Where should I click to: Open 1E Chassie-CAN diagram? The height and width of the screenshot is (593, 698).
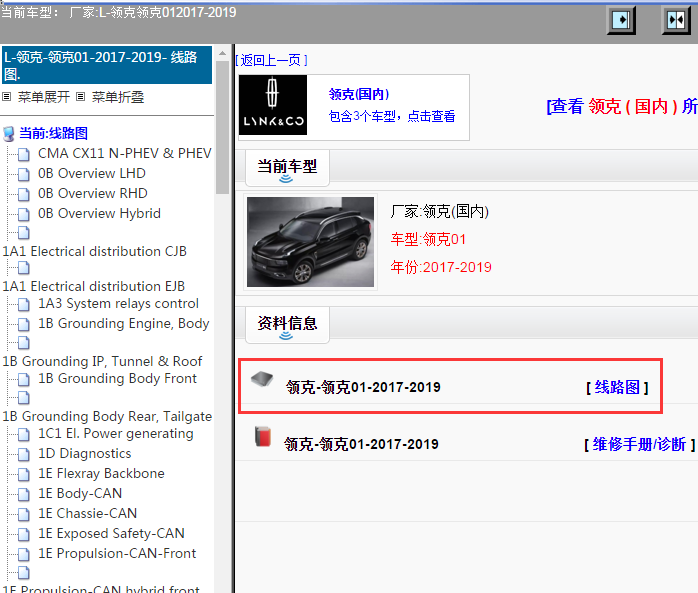(87, 513)
